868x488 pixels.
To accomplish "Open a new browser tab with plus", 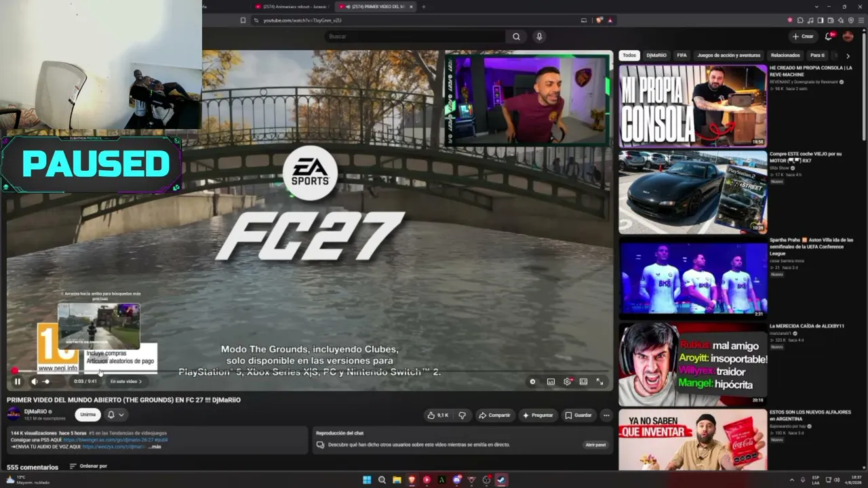I will (424, 7).
